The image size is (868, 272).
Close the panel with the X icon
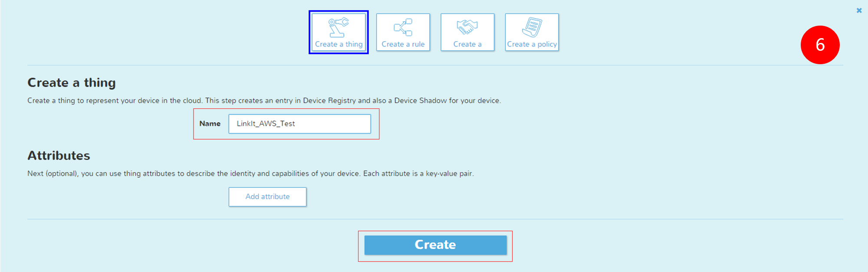pos(859,10)
